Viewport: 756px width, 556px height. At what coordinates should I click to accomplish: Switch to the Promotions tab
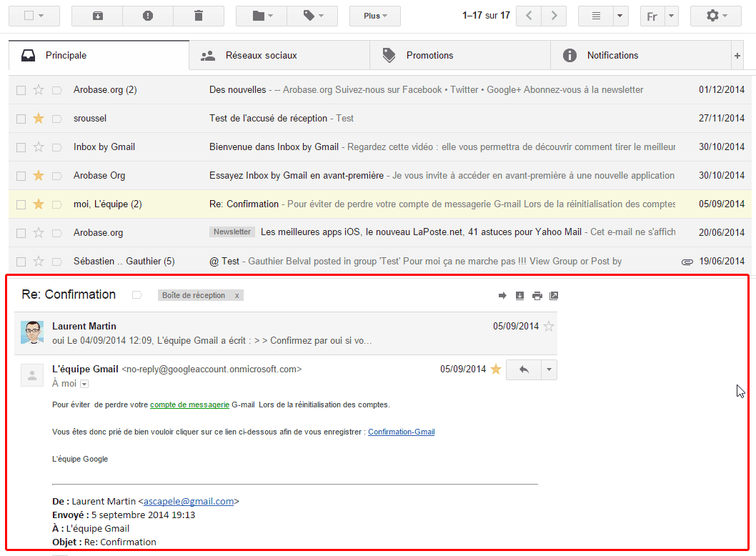460,56
